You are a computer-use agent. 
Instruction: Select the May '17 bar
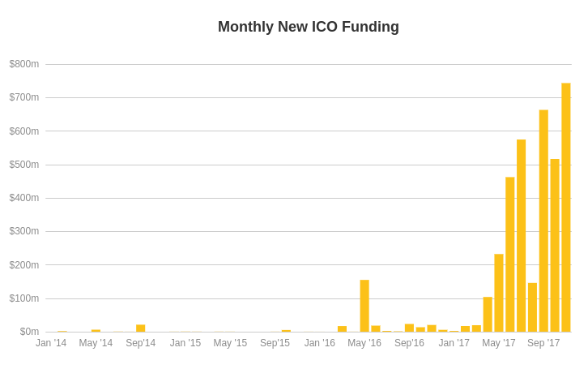point(499,293)
